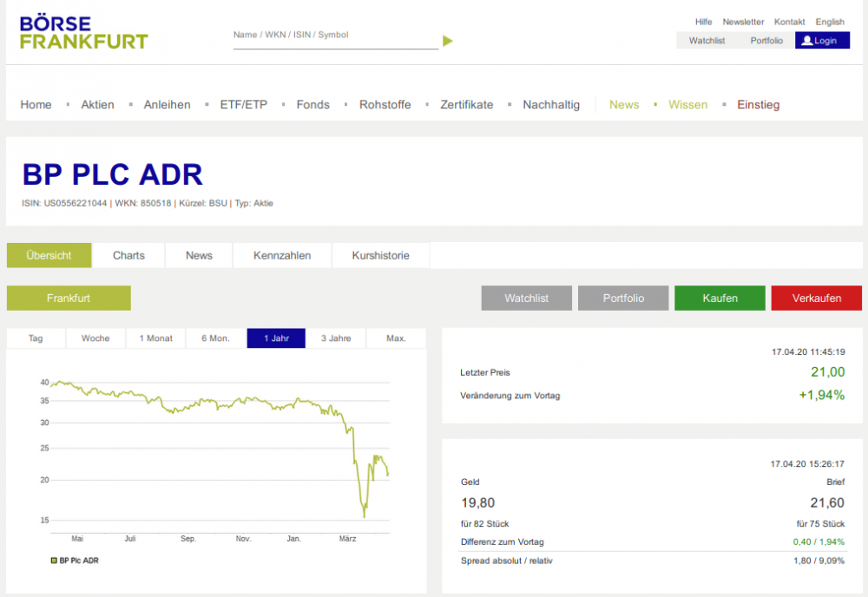Set chart range to Woche

(x=95, y=338)
